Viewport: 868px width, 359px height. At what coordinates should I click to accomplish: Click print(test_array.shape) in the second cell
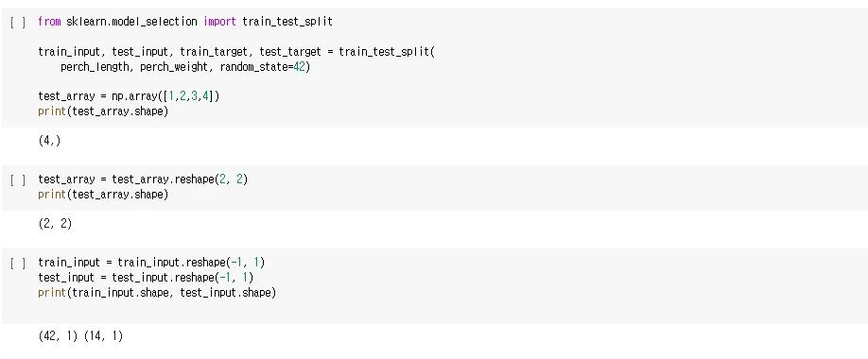point(103,195)
